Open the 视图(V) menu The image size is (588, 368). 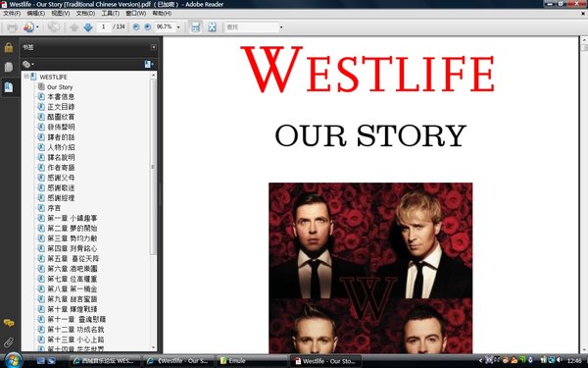tap(61, 13)
